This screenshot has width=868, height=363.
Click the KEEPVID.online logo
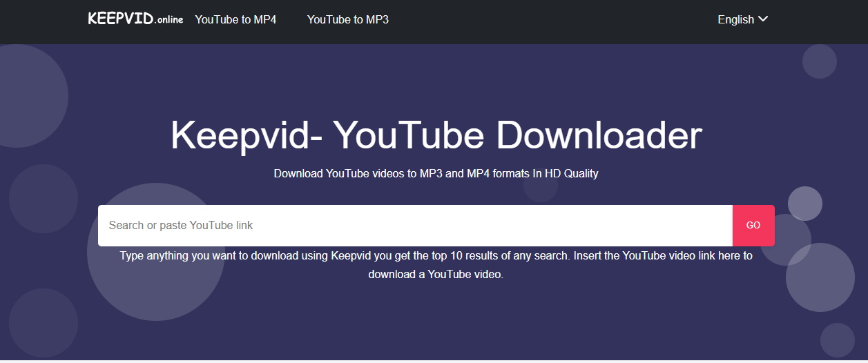(135, 19)
